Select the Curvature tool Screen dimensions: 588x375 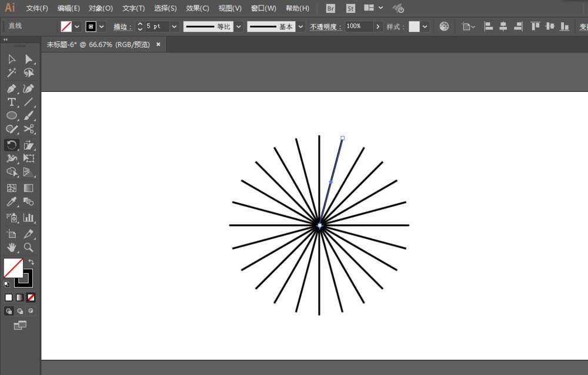click(x=28, y=88)
